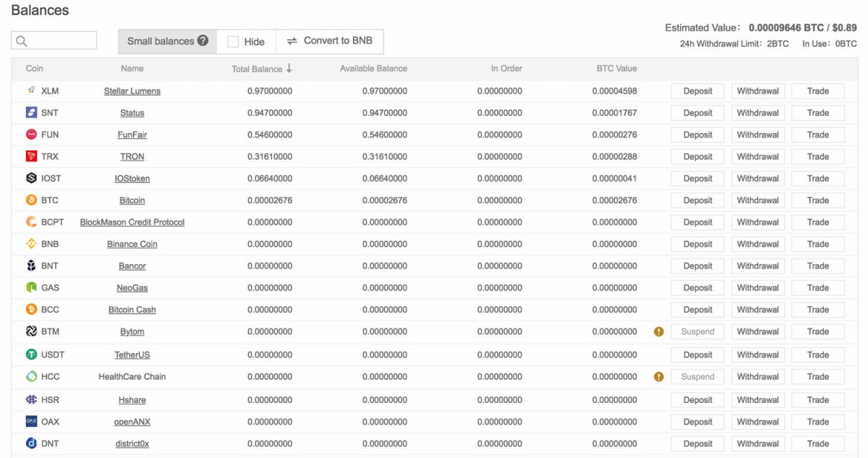The image size is (868, 458).
Task: Open the NeoGas name link
Action: [132, 288]
